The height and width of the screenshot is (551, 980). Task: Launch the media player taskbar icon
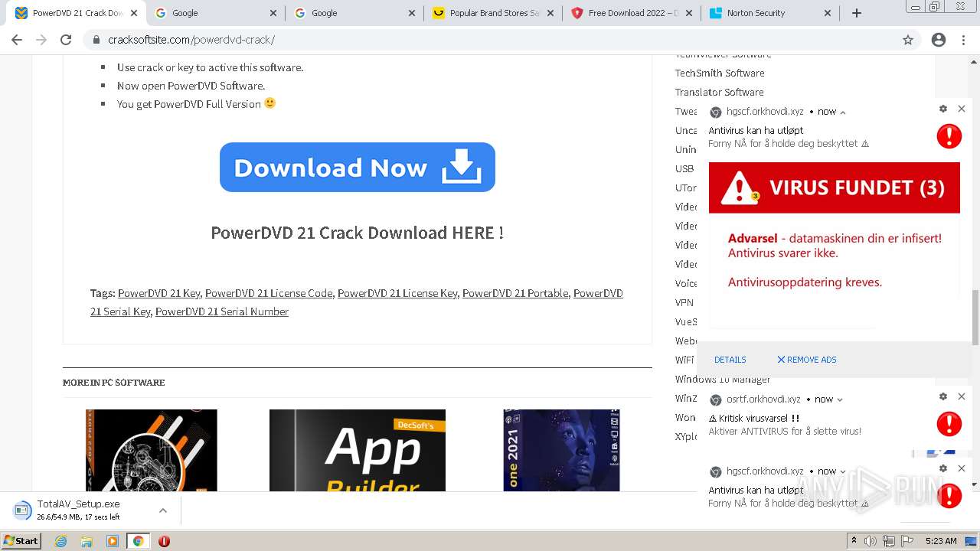(x=113, y=541)
